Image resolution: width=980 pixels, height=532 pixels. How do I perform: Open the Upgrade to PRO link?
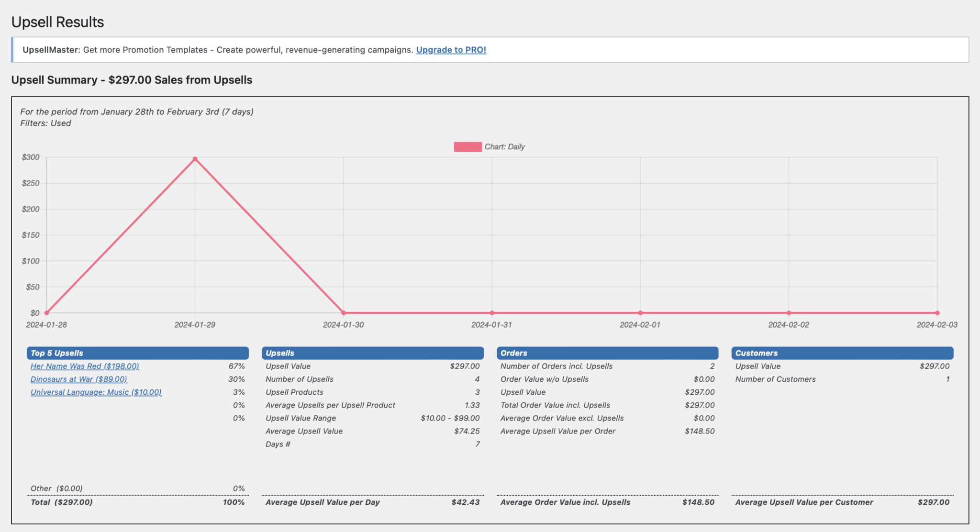point(451,49)
